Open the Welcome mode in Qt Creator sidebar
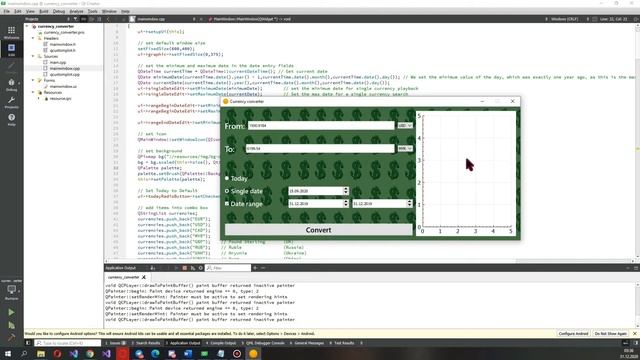 pos(11,32)
